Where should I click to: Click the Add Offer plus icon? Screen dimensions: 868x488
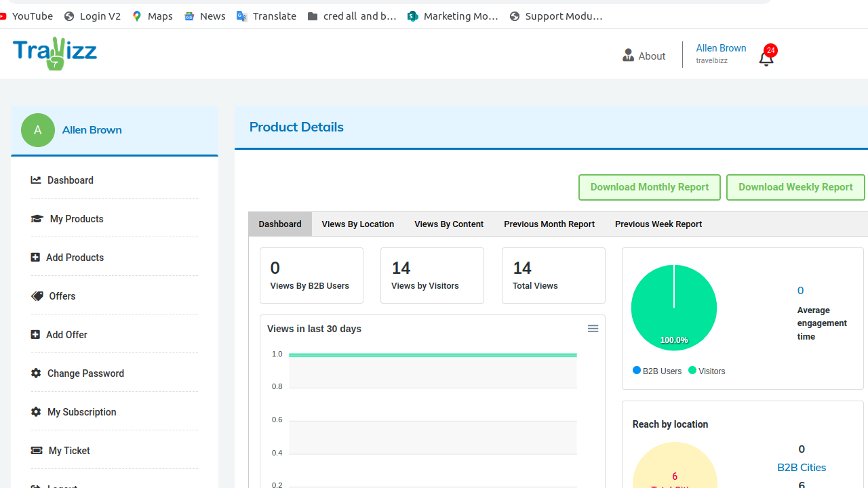pyautogui.click(x=35, y=335)
